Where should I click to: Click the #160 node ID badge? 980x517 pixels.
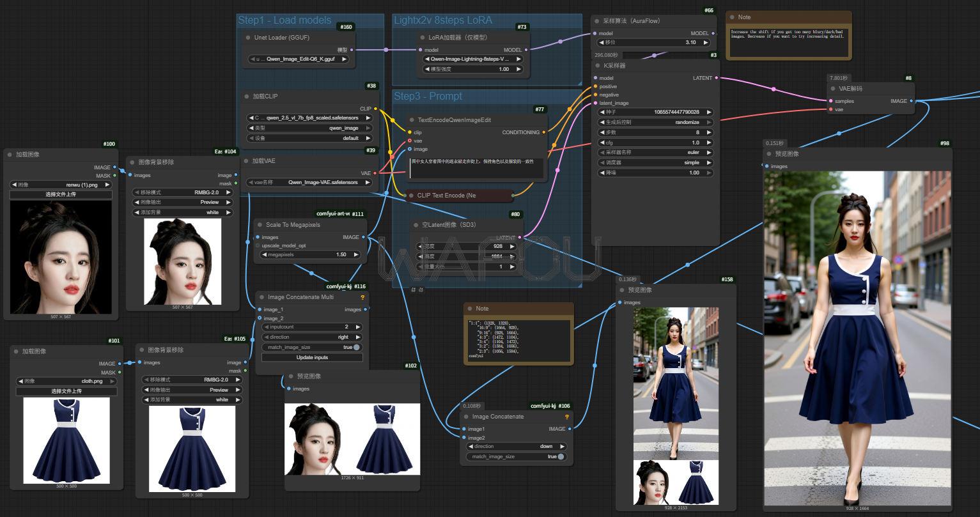click(345, 27)
